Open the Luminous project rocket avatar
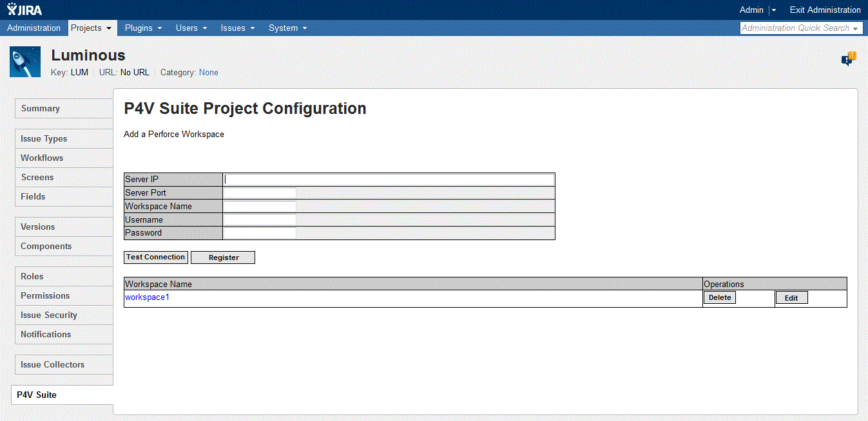 point(25,62)
